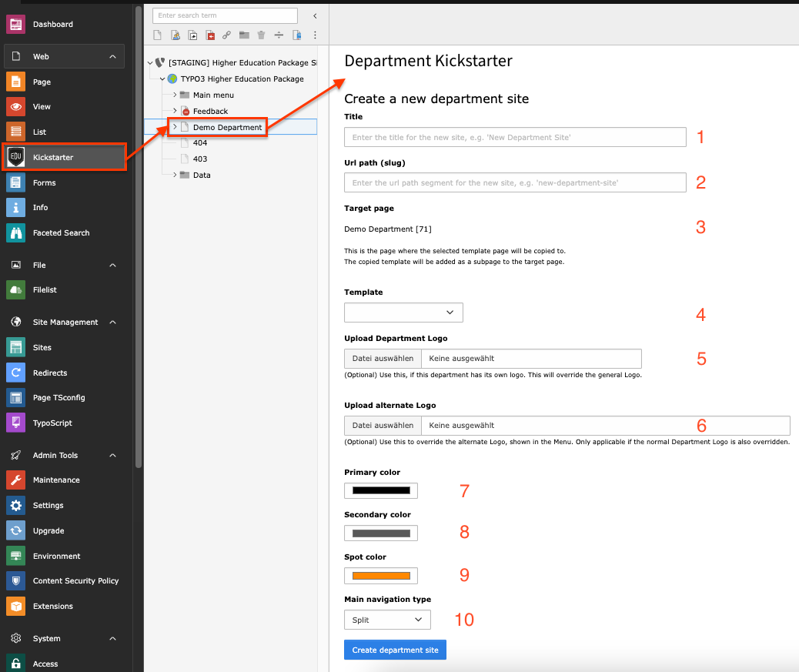Click the link icon in page tree toolbar
This screenshot has height=672, width=799.
pos(226,35)
